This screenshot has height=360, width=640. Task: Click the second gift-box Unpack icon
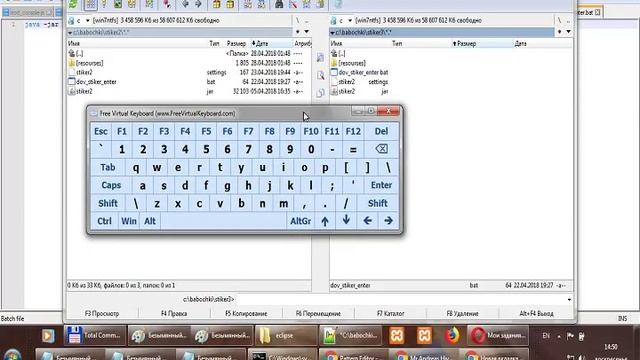pos(230,4)
